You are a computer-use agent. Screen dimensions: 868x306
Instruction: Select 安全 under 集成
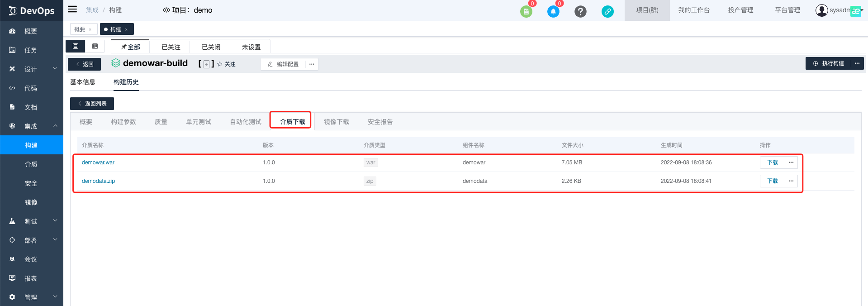click(x=32, y=183)
